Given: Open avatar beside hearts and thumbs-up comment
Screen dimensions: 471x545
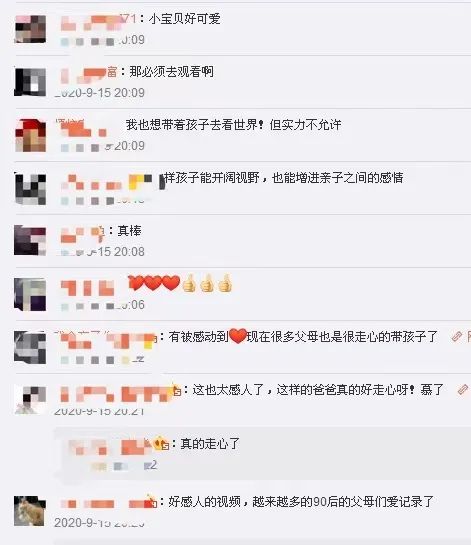Looking at the screenshot, I should click(30, 294).
